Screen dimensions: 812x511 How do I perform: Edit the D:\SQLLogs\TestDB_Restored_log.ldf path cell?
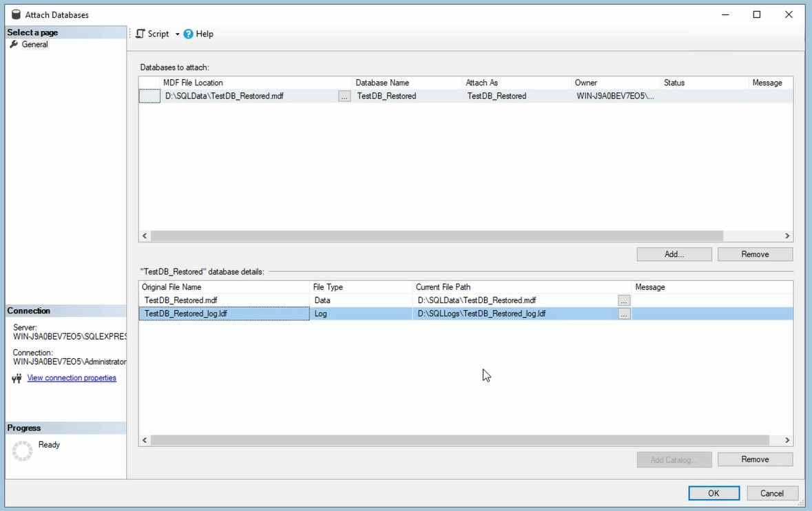[x=515, y=314]
